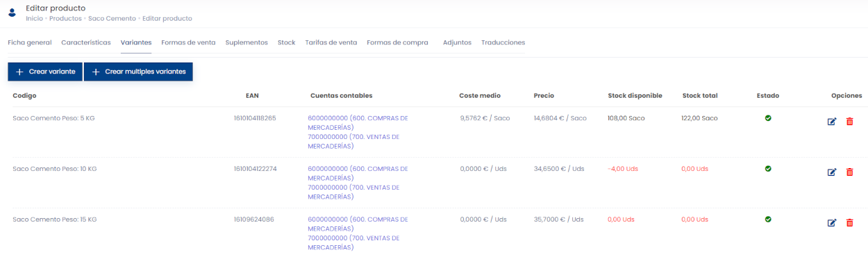Click the green status check for 15 KG variant
This screenshot has width=868, height=257.
click(x=768, y=219)
